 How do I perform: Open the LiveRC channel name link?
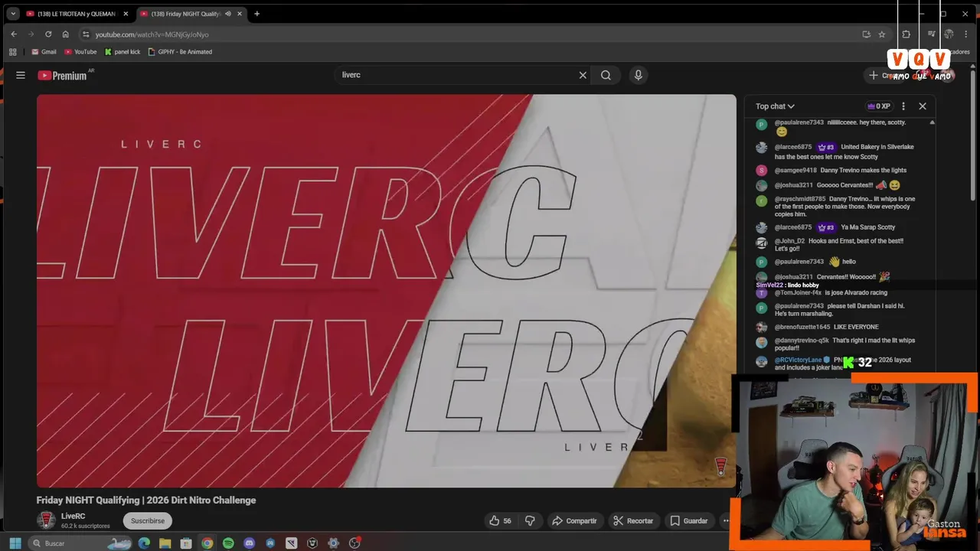(x=73, y=517)
